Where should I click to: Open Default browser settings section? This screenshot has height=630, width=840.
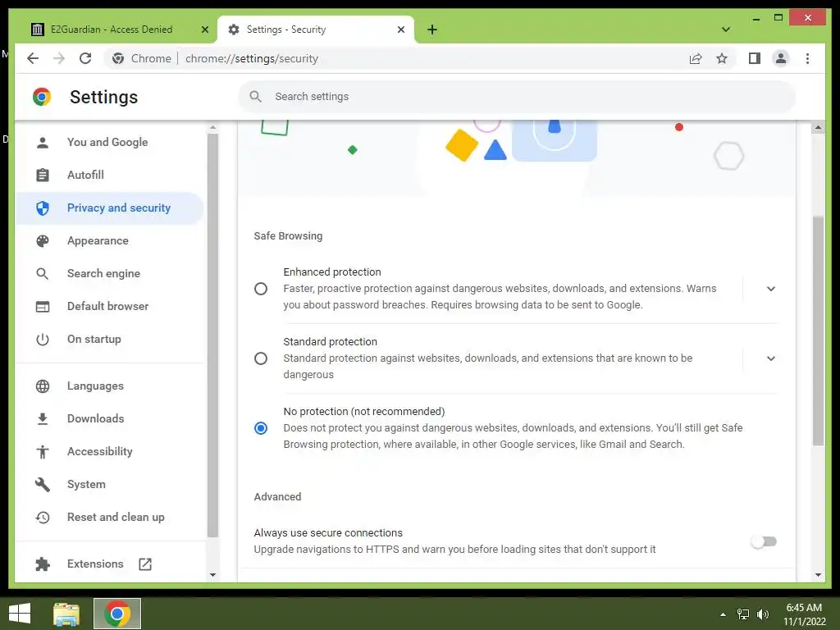pos(110,307)
